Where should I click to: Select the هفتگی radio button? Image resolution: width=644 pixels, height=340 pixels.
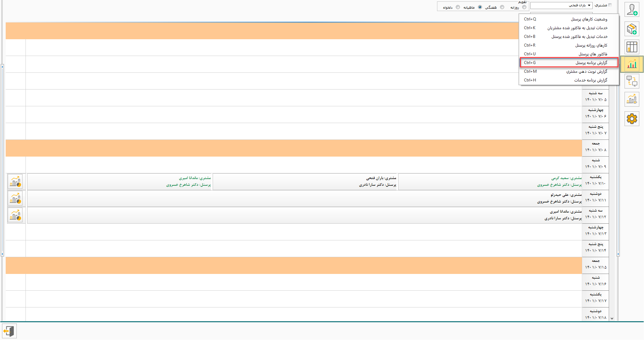[502, 7]
